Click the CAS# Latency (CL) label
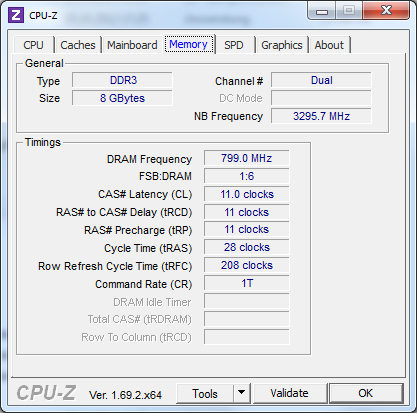Image resolution: width=417 pixels, height=413 pixels. click(x=145, y=194)
